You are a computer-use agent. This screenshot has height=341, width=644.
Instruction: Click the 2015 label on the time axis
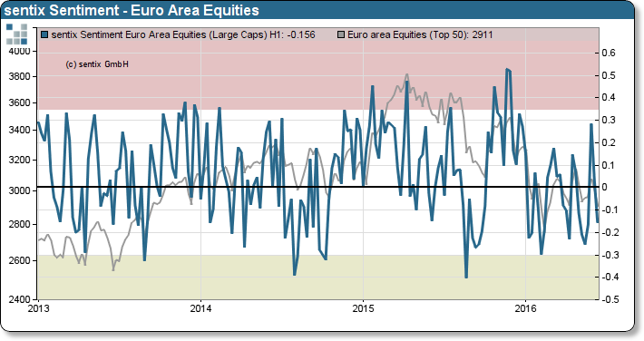tap(363, 308)
